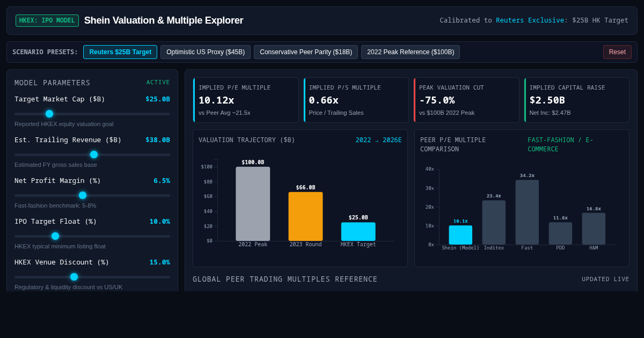Click the UPDATED LIVE indicator
Screen dimensions: 644x338
click(x=605, y=279)
